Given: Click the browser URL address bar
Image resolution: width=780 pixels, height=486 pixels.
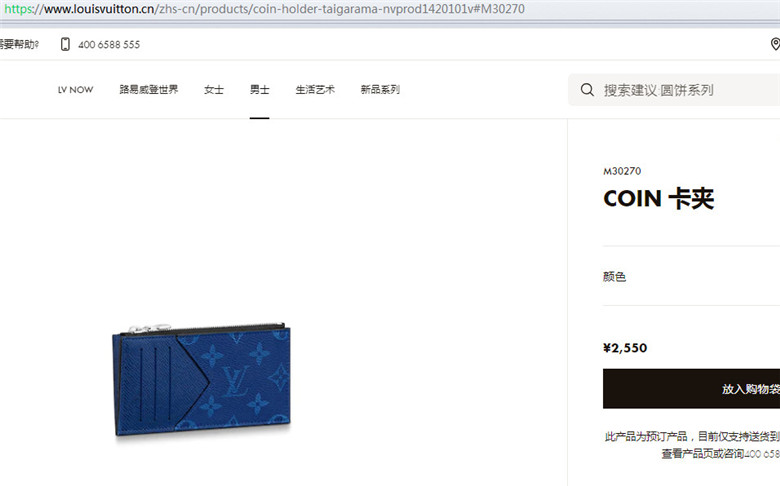Looking at the screenshot, I should (390, 9).
